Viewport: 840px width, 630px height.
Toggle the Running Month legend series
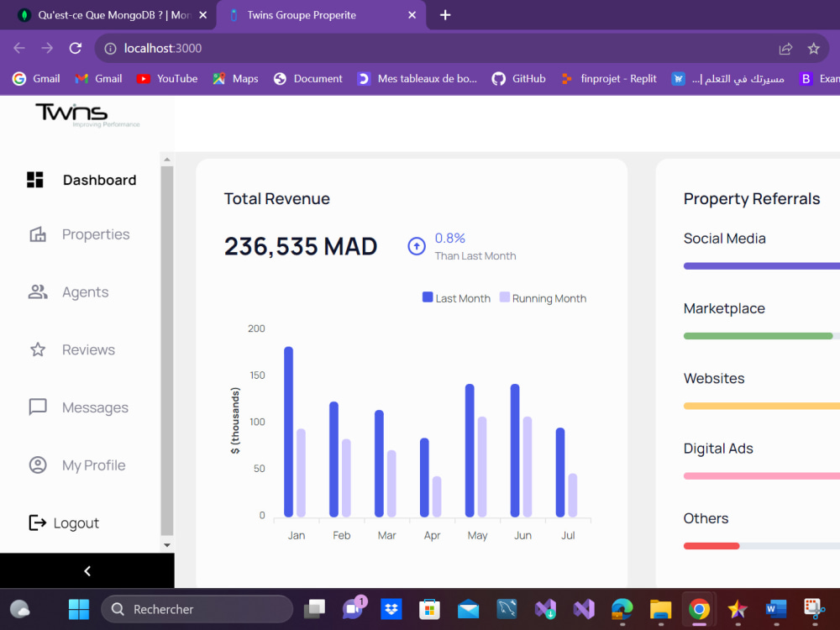(x=543, y=298)
